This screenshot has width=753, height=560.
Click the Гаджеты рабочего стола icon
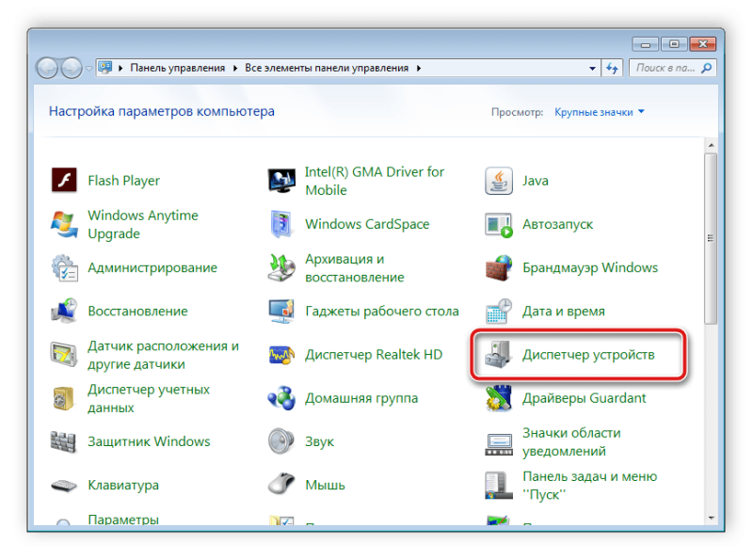281,312
